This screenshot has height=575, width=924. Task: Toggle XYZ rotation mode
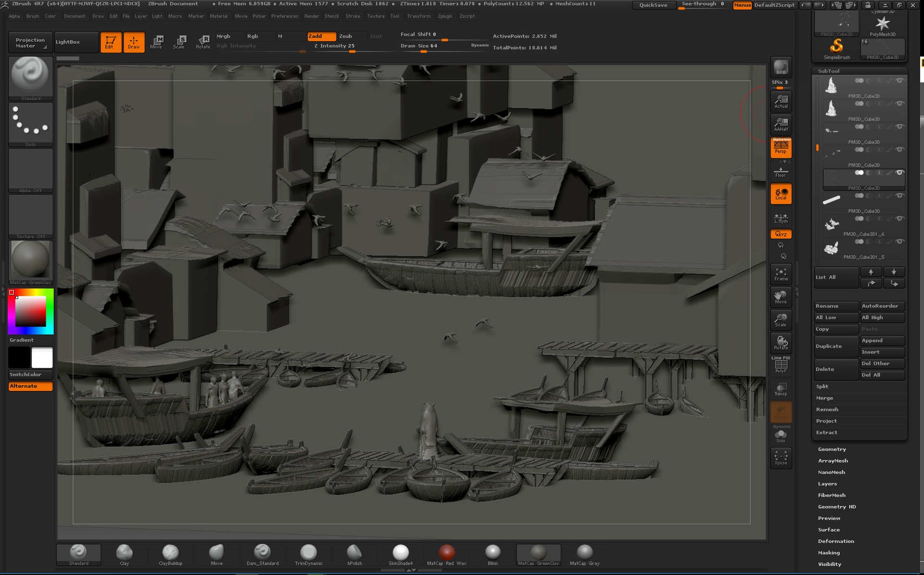pyautogui.click(x=781, y=234)
